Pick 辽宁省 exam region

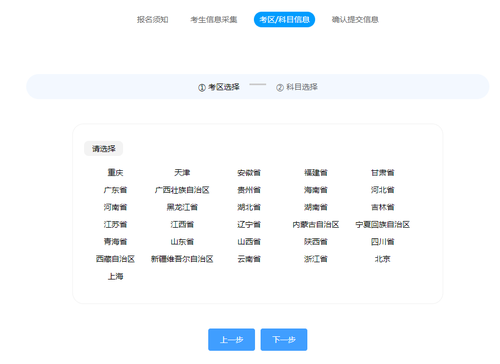[x=249, y=225]
